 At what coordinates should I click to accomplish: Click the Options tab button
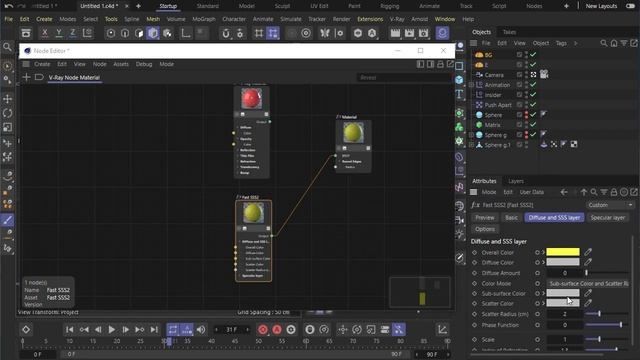click(x=484, y=229)
